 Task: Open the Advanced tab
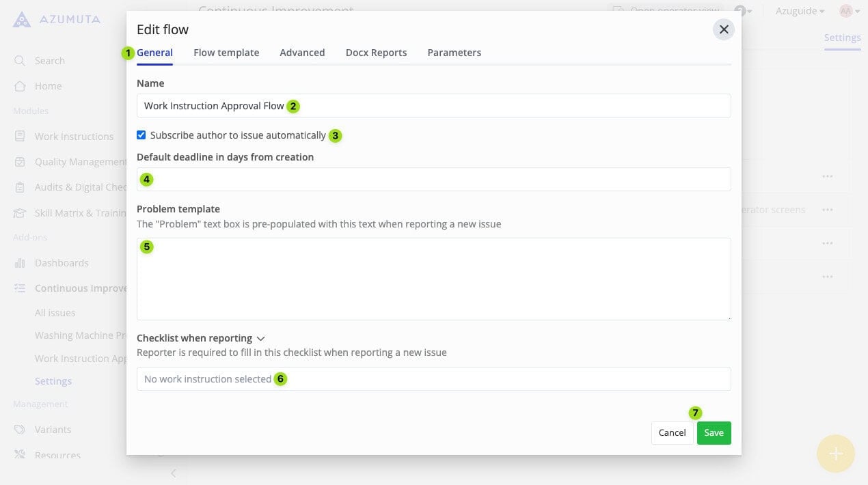pyautogui.click(x=302, y=53)
